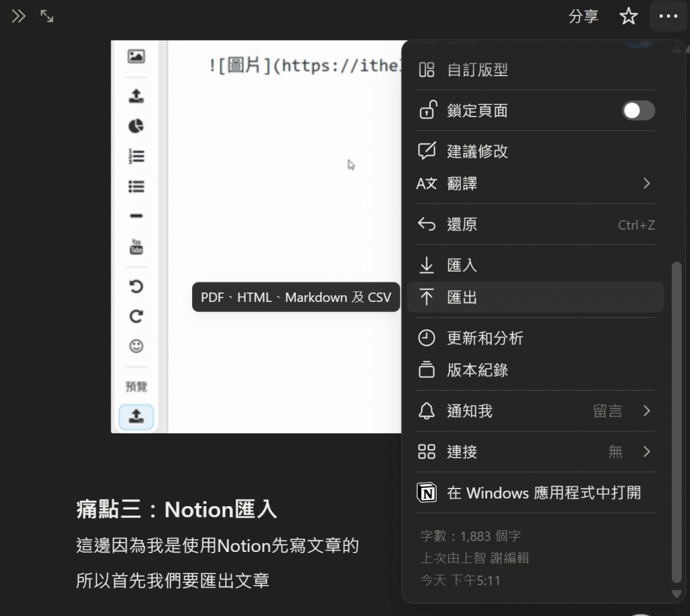The image size is (690, 616).
Task: Open page in full-screen mode via diagonal arrows icon
Action: (x=46, y=16)
